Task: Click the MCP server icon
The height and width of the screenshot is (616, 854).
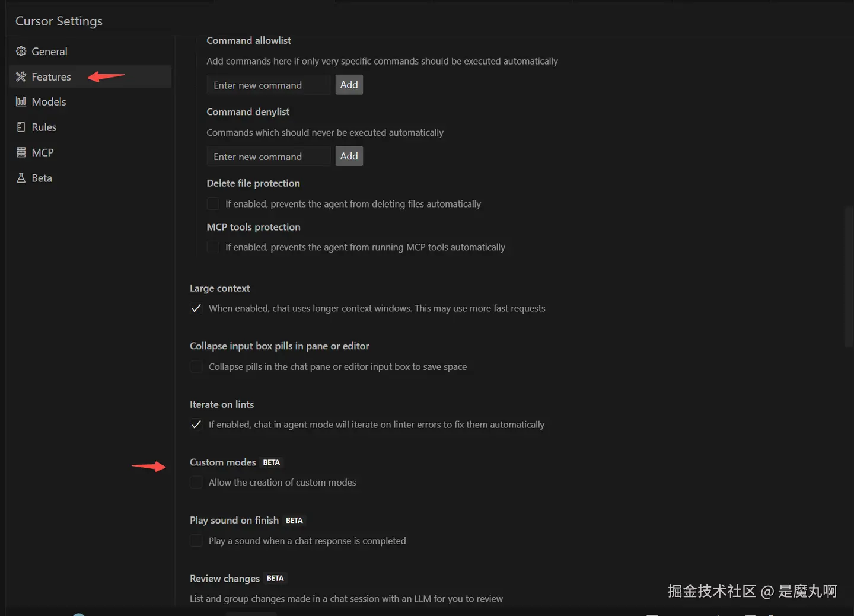Action: point(21,152)
